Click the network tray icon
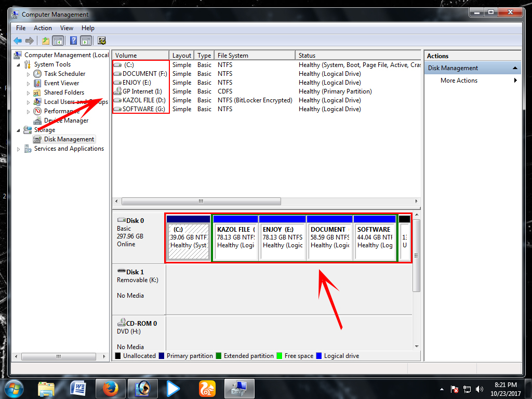Viewport: 532px width, 399px height. click(467, 389)
